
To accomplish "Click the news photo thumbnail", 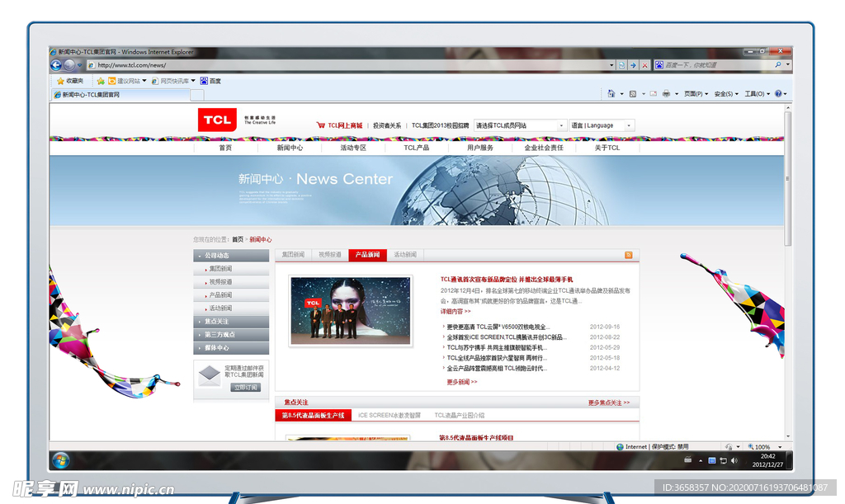I will (x=351, y=311).
